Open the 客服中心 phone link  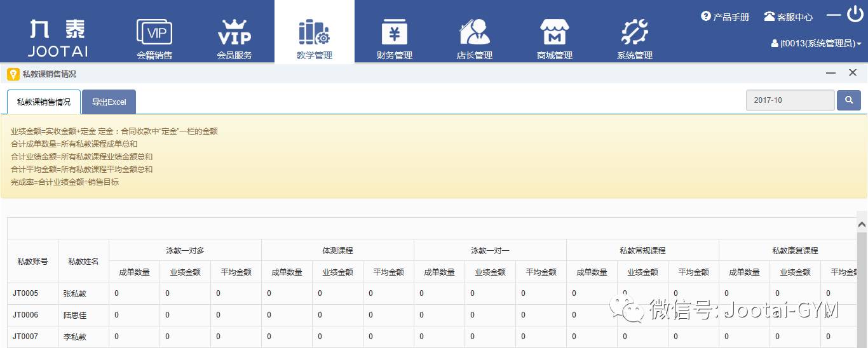[788, 17]
